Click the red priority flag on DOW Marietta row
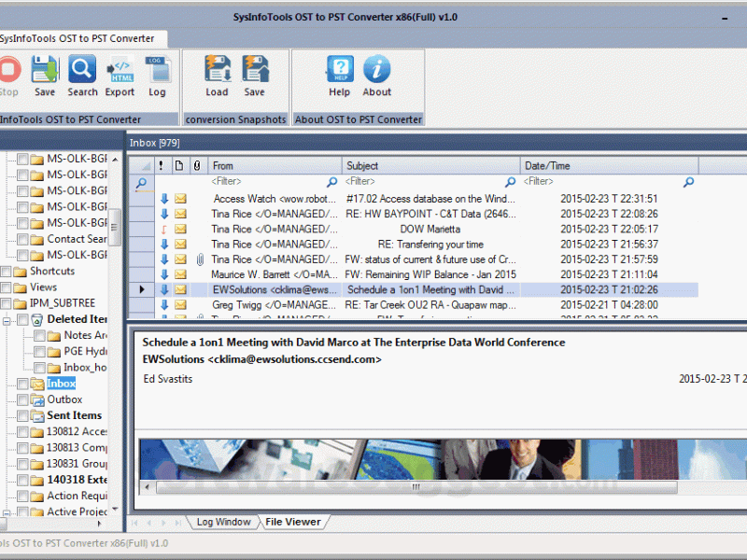The height and width of the screenshot is (560, 747). pyautogui.click(x=164, y=230)
